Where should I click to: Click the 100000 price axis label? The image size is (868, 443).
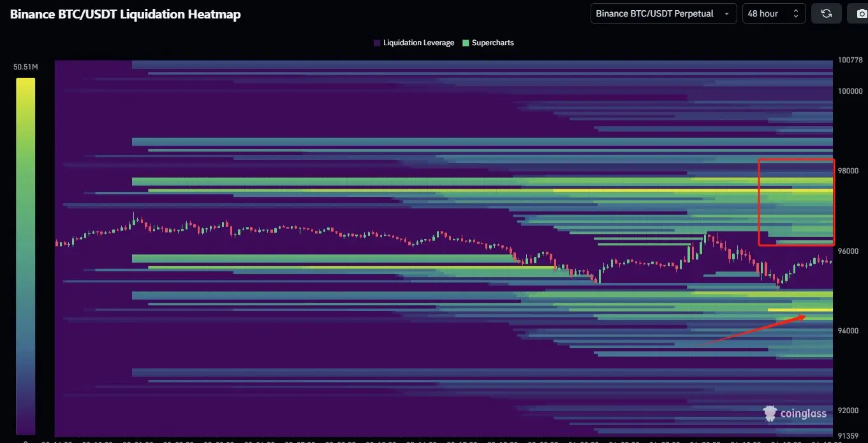[x=850, y=91]
